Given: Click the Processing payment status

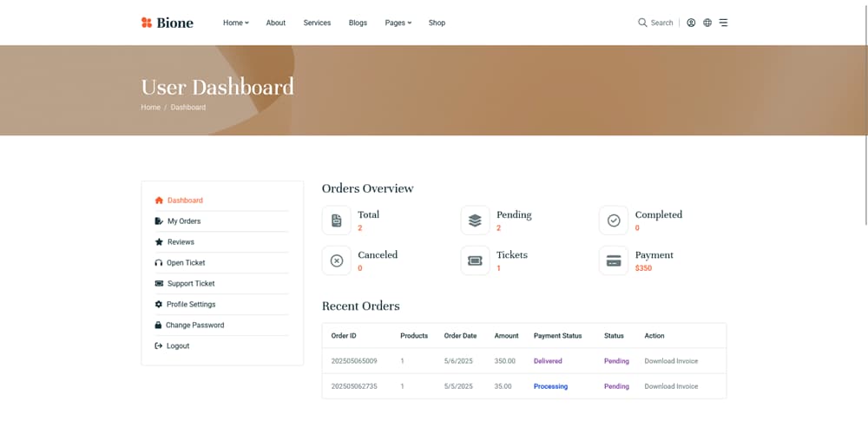Looking at the screenshot, I should [x=550, y=386].
